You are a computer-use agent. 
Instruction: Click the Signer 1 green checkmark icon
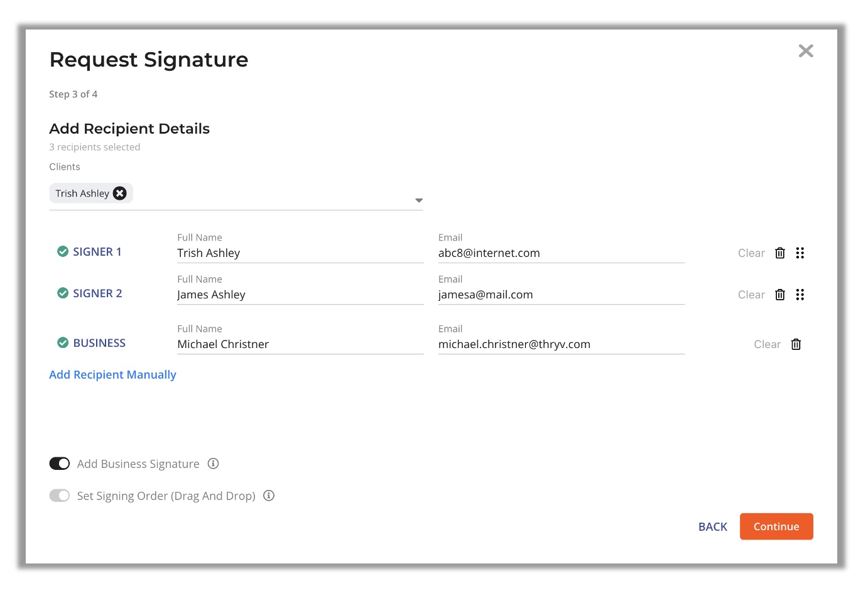point(63,251)
